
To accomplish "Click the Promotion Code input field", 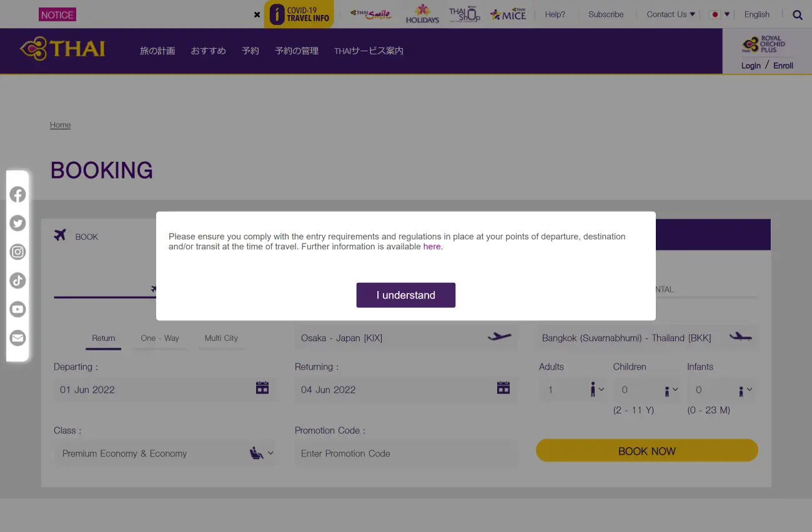I will point(406,453).
